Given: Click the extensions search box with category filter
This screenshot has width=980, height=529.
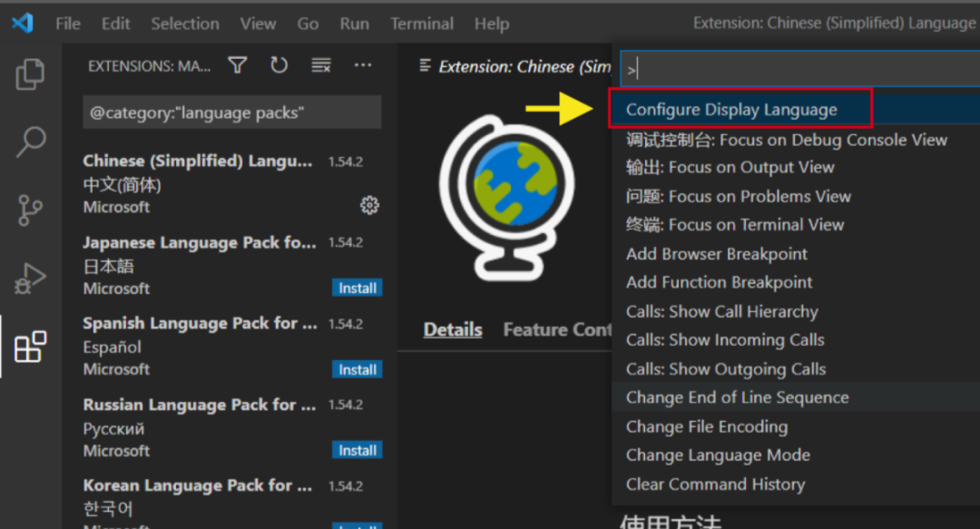Looking at the screenshot, I should coord(232,113).
